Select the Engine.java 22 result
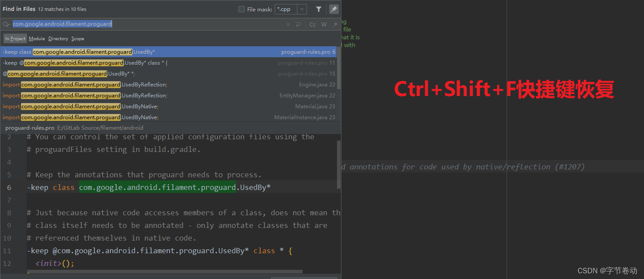 pos(168,85)
